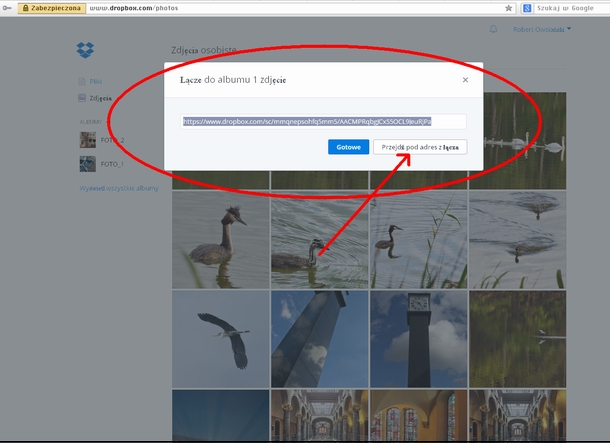Click the Google search engine icon

tap(527, 8)
